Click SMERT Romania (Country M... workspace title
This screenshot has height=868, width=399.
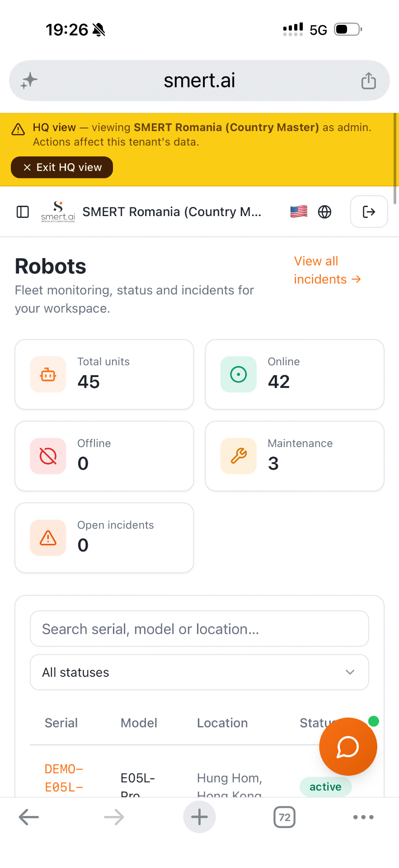172,212
